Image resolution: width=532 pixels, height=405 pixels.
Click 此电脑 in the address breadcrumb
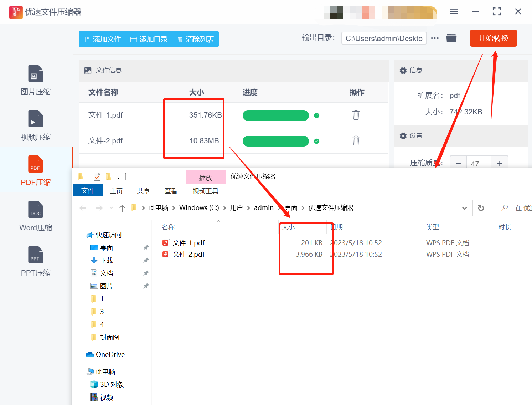[159, 208]
